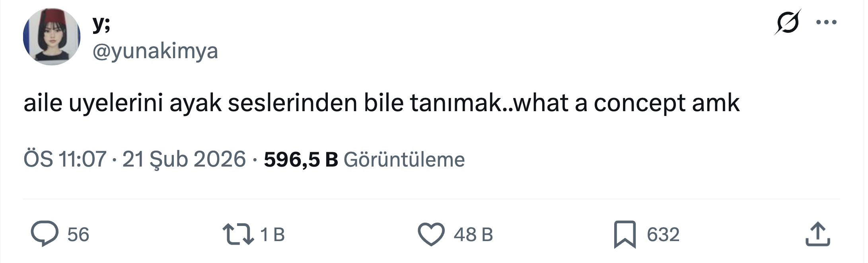The height and width of the screenshot is (263, 868).
Task: Click the "21 Şub 2026" date
Action: (x=184, y=159)
